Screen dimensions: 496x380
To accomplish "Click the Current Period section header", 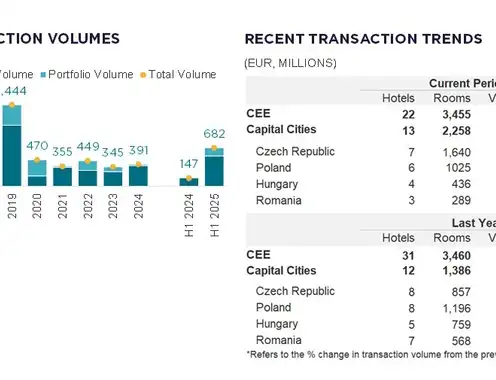I will [462, 83].
